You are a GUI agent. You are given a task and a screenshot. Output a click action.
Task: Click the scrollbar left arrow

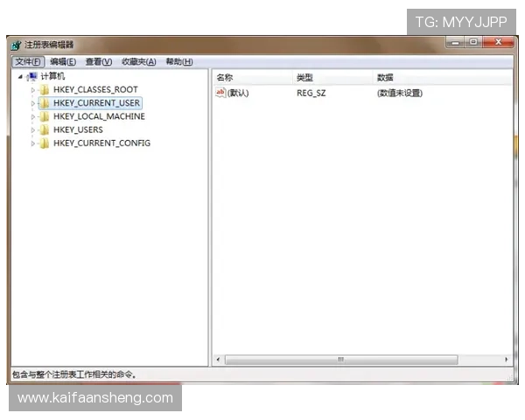coord(218,360)
